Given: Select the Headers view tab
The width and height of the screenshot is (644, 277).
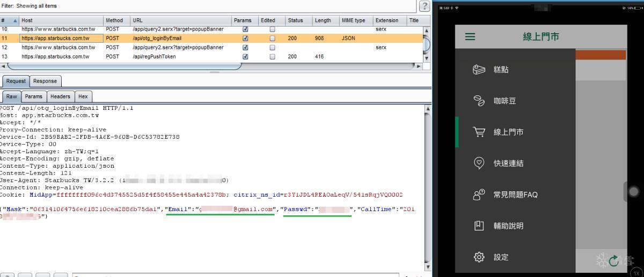Looking at the screenshot, I should click(60, 96).
